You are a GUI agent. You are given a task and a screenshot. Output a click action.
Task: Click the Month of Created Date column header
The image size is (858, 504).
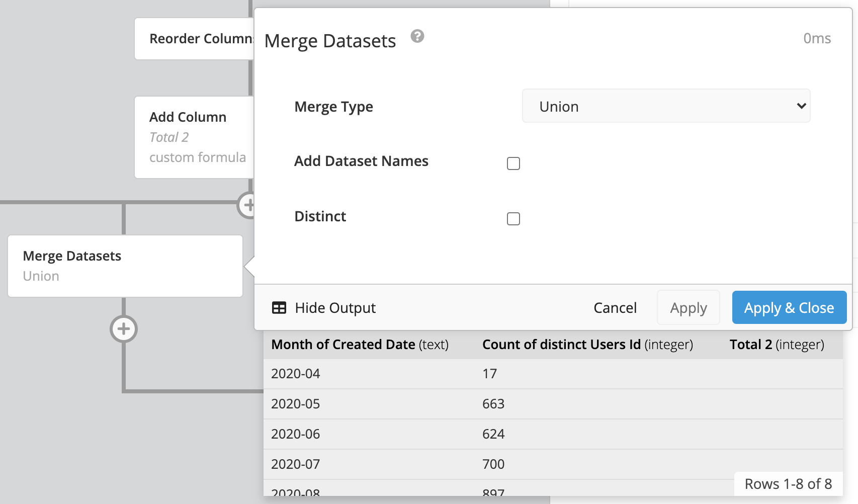click(360, 345)
